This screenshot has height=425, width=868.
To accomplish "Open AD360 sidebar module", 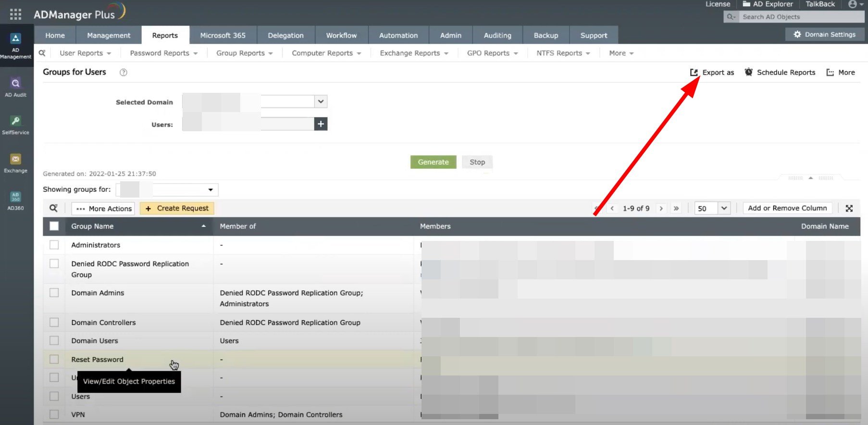I will click(15, 201).
